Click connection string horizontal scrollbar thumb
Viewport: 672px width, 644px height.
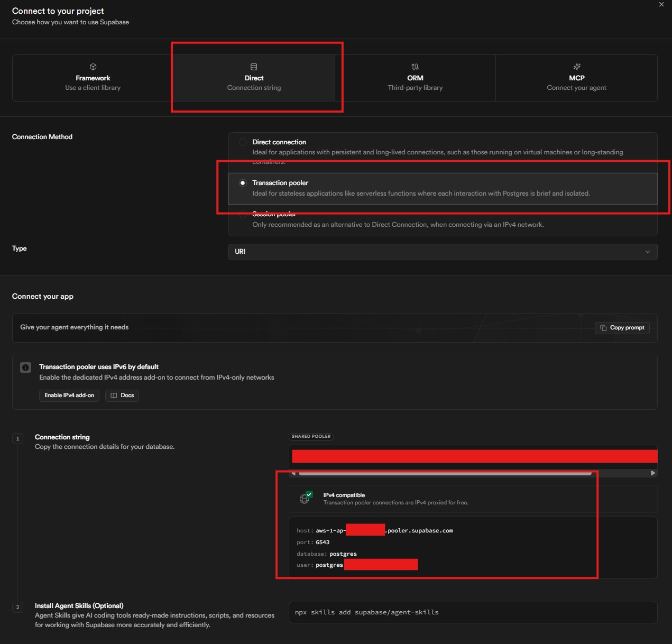(x=445, y=473)
